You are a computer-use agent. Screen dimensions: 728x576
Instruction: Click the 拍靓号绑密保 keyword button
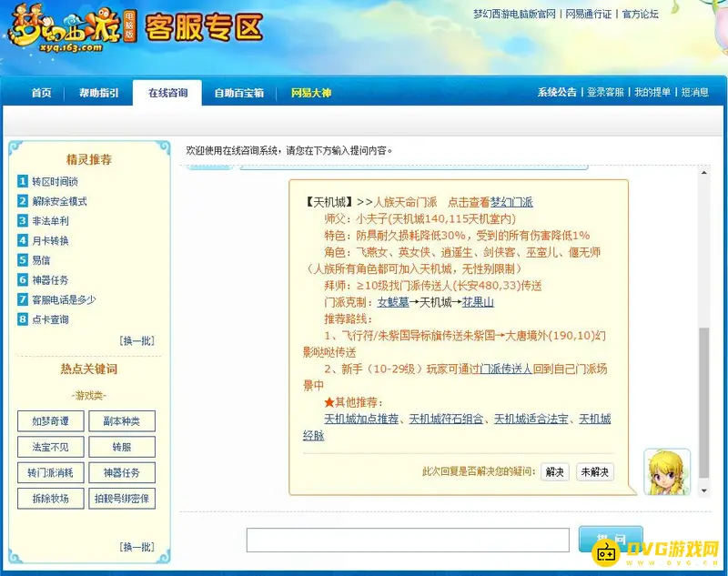[122, 499]
